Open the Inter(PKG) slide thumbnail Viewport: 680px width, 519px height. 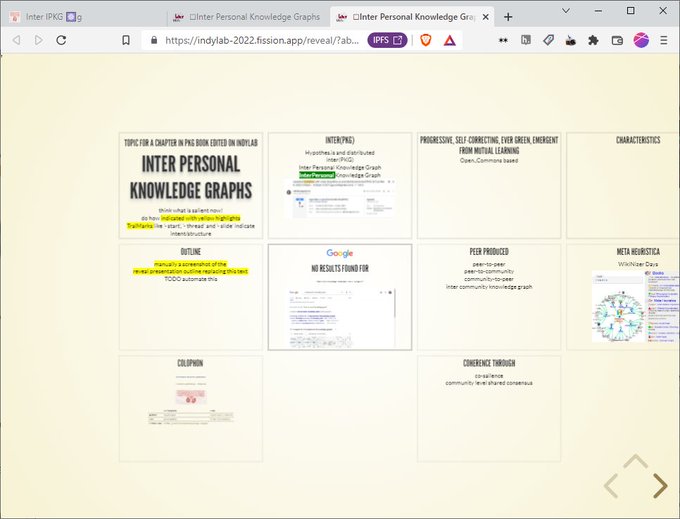(x=340, y=186)
